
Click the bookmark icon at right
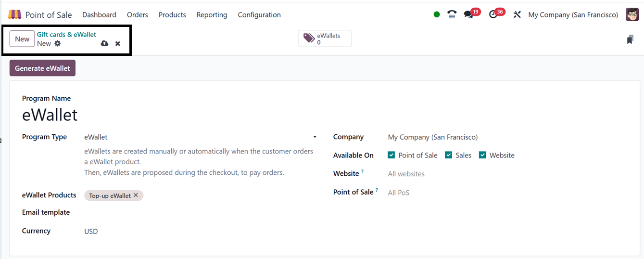[x=630, y=40]
